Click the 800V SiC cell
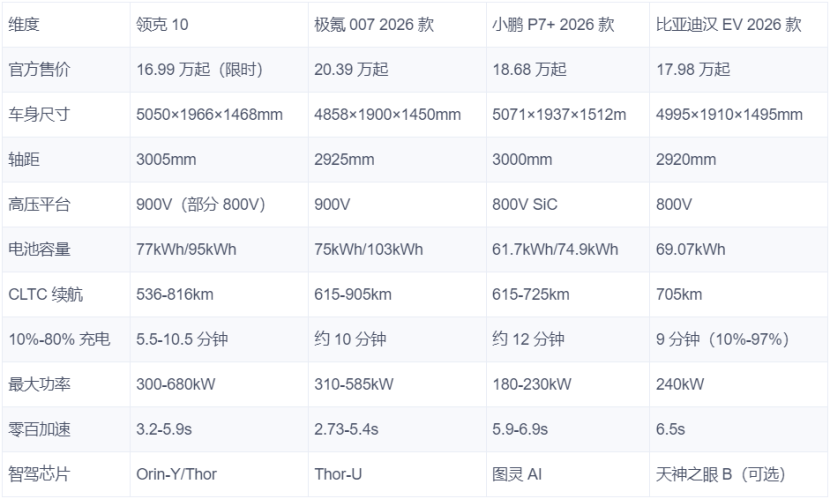The width and height of the screenshot is (830, 499). point(568,204)
